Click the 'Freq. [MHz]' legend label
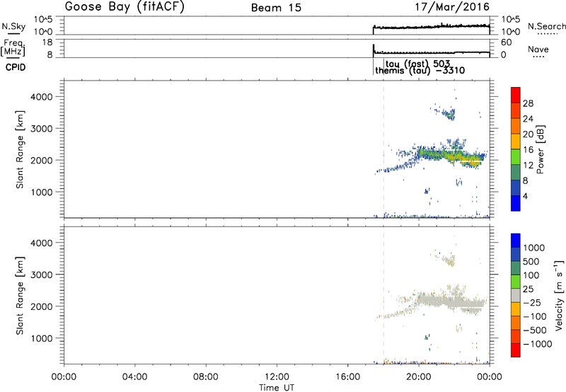The image size is (566, 392). tap(13, 48)
